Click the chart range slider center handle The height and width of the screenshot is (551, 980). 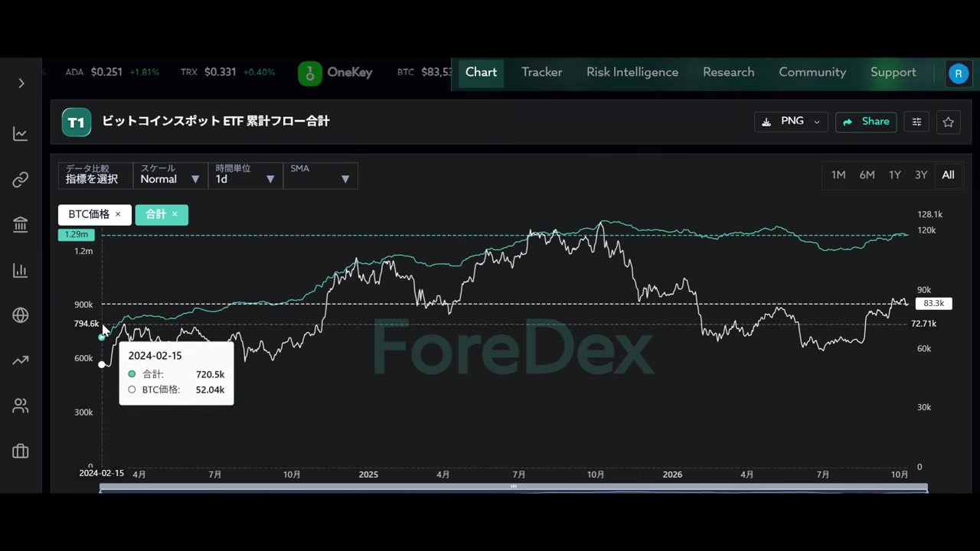tap(514, 487)
